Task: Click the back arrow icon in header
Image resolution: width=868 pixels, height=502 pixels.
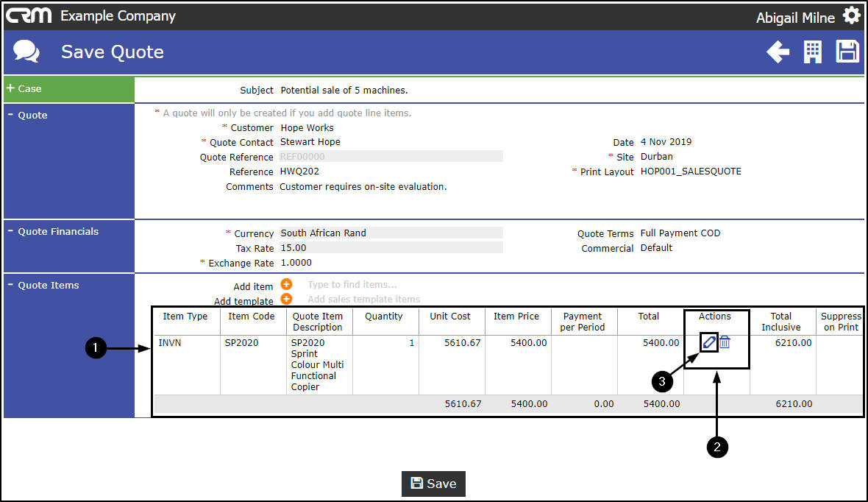Action: pos(778,52)
